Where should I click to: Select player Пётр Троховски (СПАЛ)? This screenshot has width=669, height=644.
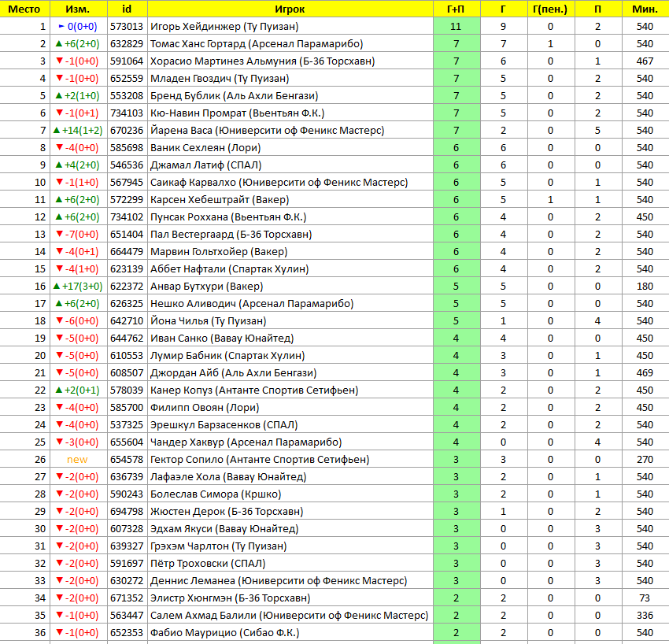pyautogui.click(x=208, y=564)
